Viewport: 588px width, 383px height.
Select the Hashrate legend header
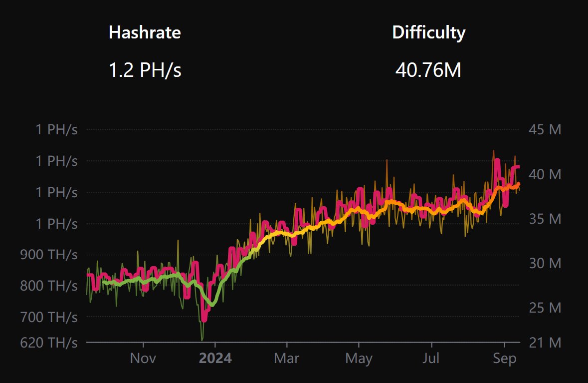(145, 32)
